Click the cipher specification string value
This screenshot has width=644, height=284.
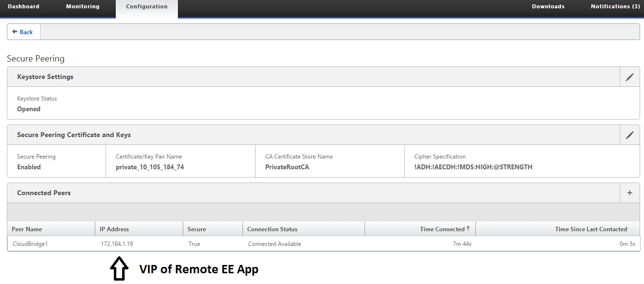pyautogui.click(x=473, y=167)
